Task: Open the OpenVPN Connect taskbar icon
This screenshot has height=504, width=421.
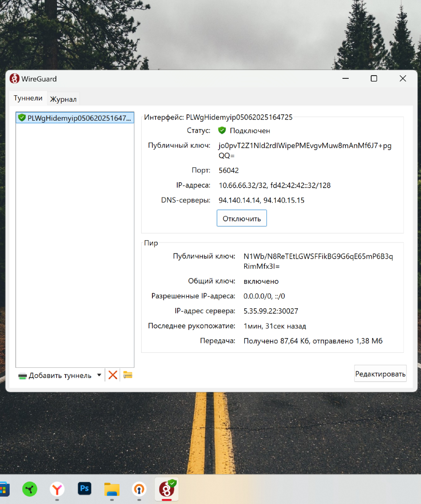Action: (139, 489)
